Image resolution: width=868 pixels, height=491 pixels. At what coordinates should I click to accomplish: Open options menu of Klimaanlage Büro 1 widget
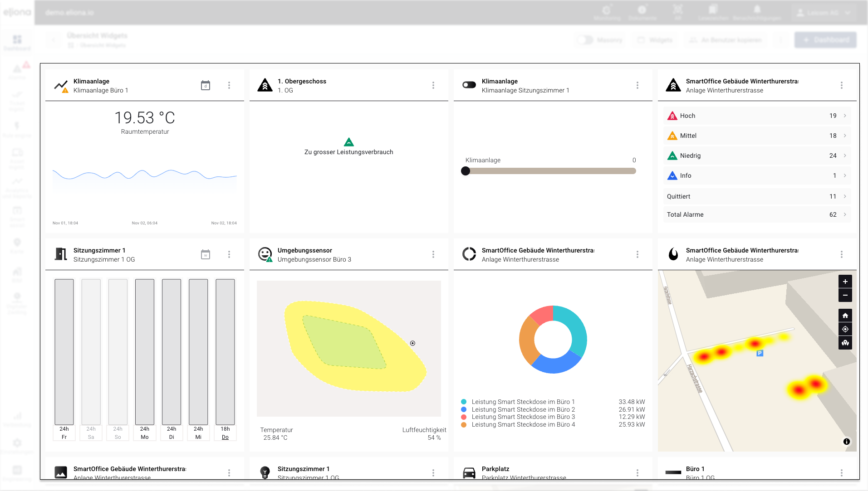[x=229, y=85]
